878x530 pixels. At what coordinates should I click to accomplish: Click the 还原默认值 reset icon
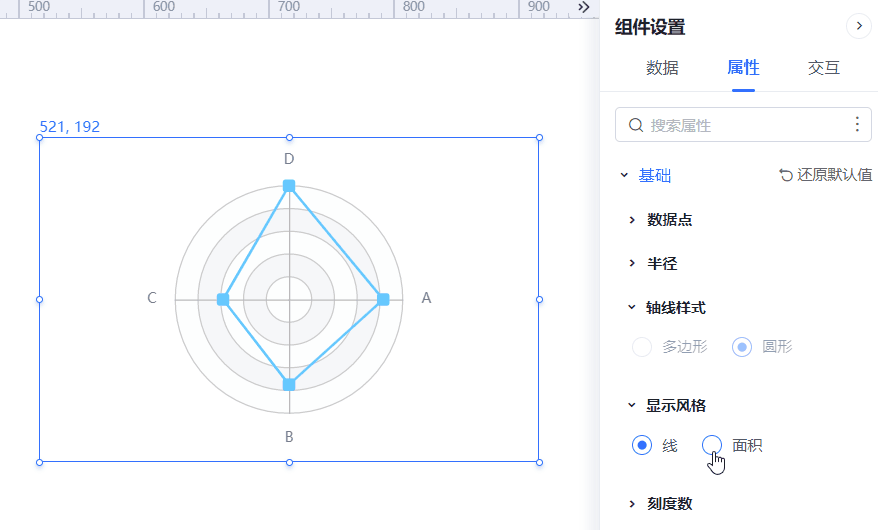pyautogui.click(x=786, y=175)
